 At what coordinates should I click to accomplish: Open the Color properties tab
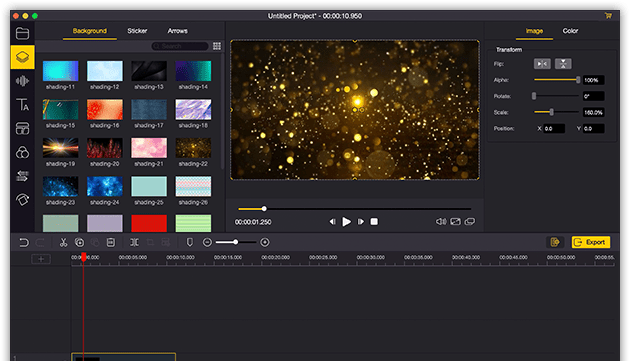(571, 31)
